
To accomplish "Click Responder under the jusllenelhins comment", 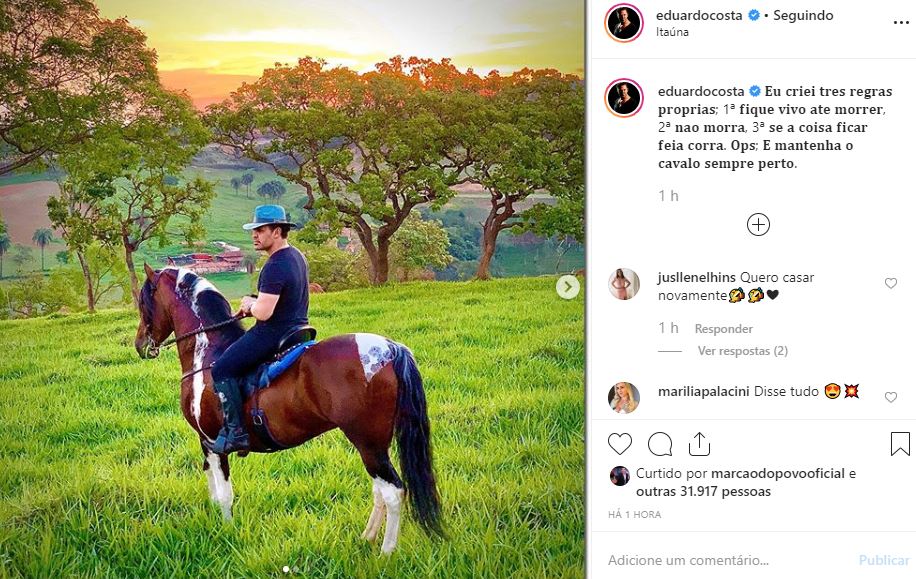I will (x=723, y=329).
